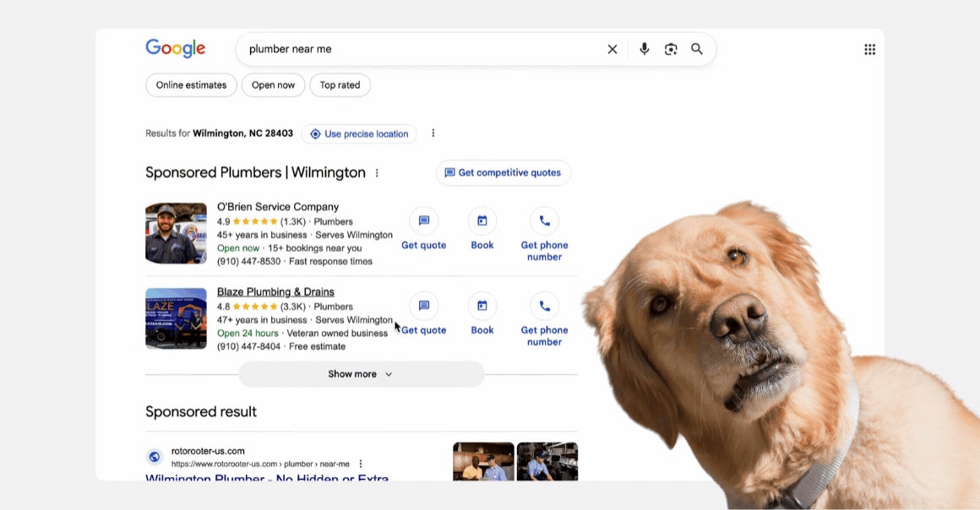This screenshot has height=510, width=980.
Task: Clear the search box text
Action: click(x=612, y=49)
